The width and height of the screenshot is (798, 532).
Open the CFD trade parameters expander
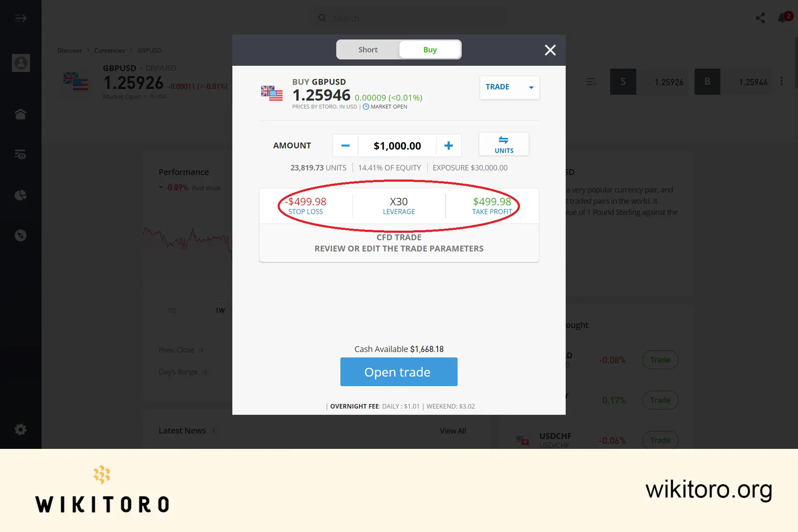pos(399,242)
